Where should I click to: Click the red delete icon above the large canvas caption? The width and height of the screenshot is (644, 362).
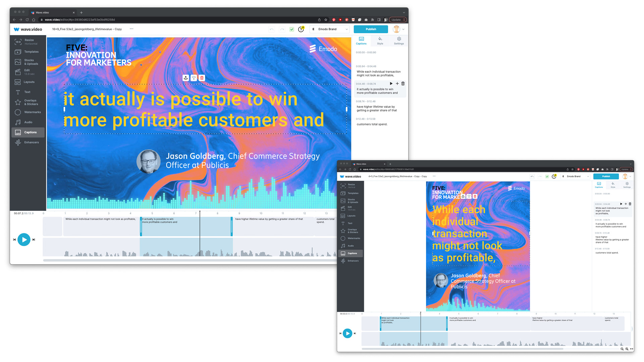click(x=202, y=78)
